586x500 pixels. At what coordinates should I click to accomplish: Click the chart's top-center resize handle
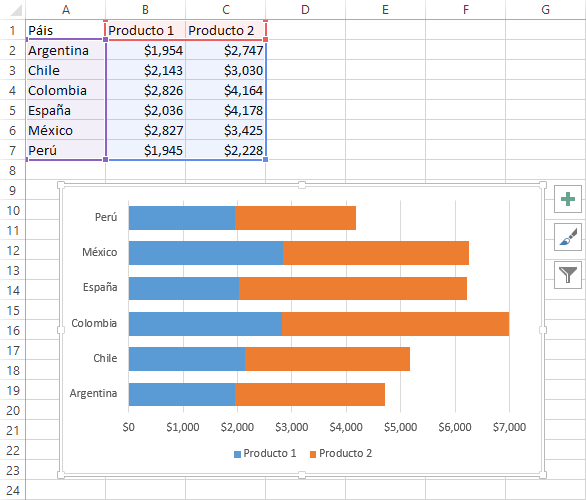point(302,185)
